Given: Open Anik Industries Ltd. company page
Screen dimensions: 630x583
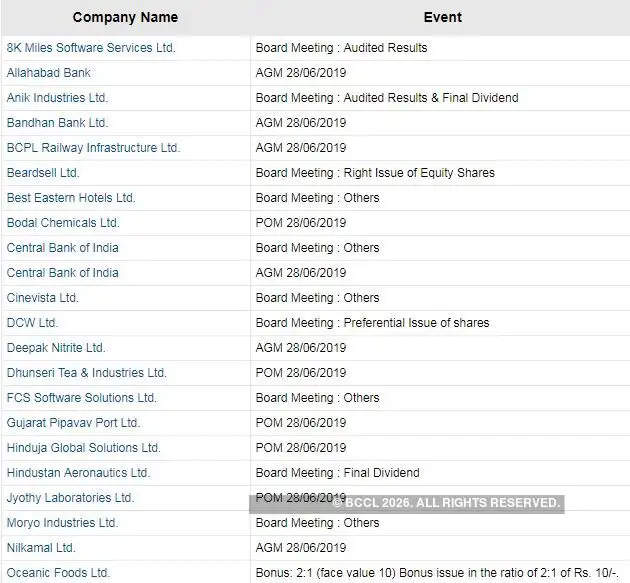Looking at the screenshot, I should point(57,98).
